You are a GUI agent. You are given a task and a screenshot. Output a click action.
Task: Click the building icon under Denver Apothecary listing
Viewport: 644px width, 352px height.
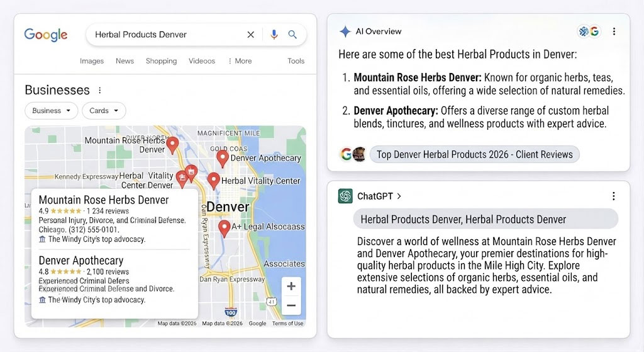click(42, 300)
